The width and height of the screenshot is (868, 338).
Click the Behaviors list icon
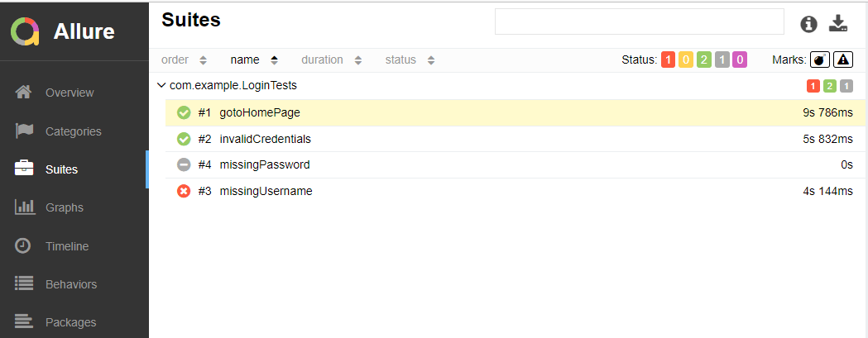[25, 283]
